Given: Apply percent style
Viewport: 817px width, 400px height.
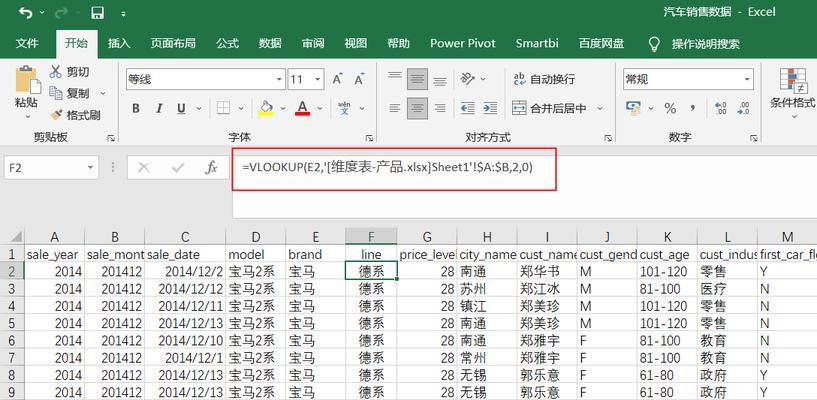Looking at the screenshot, I should [x=670, y=108].
